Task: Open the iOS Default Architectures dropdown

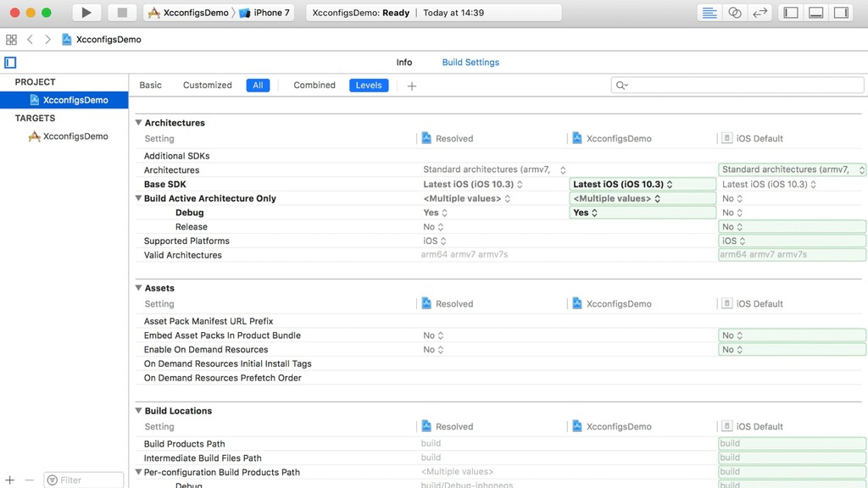Action: coord(792,169)
